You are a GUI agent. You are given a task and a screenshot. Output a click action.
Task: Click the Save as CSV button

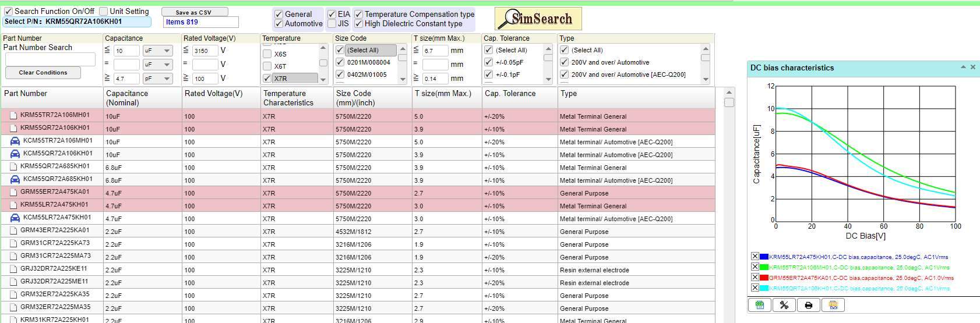(194, 12)
